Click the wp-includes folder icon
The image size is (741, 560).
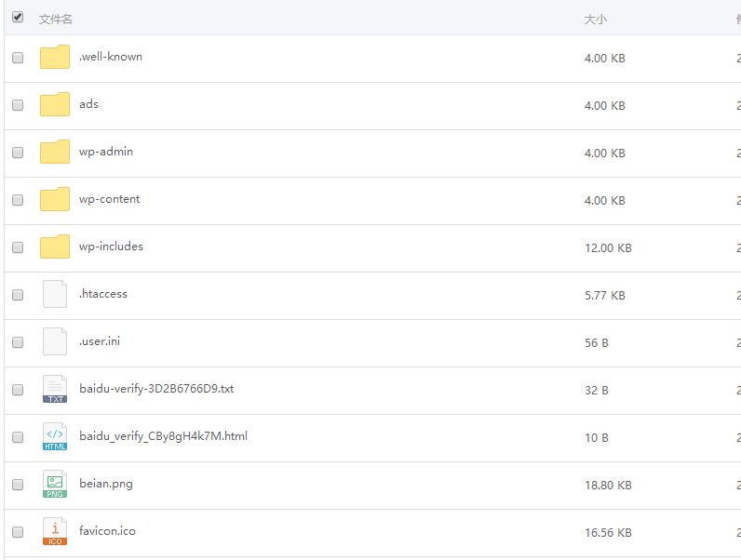click(55, 247)
